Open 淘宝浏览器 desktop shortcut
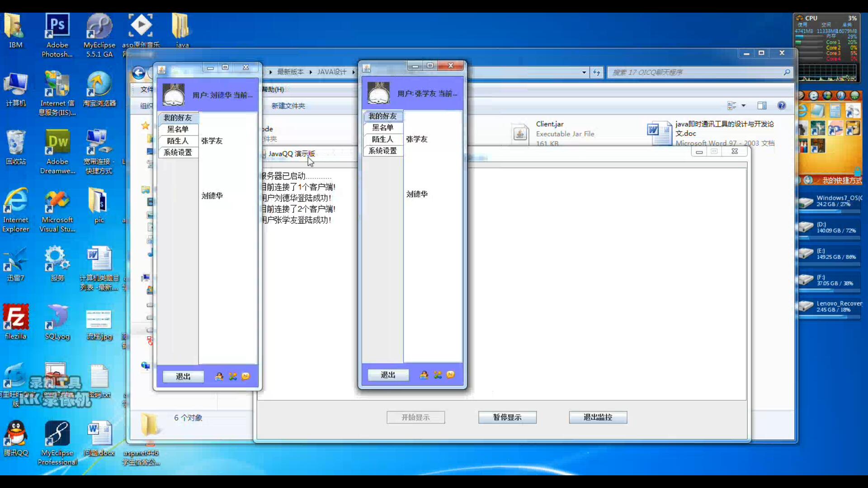This screenshot has height=488, width=868. pos(99,89)
